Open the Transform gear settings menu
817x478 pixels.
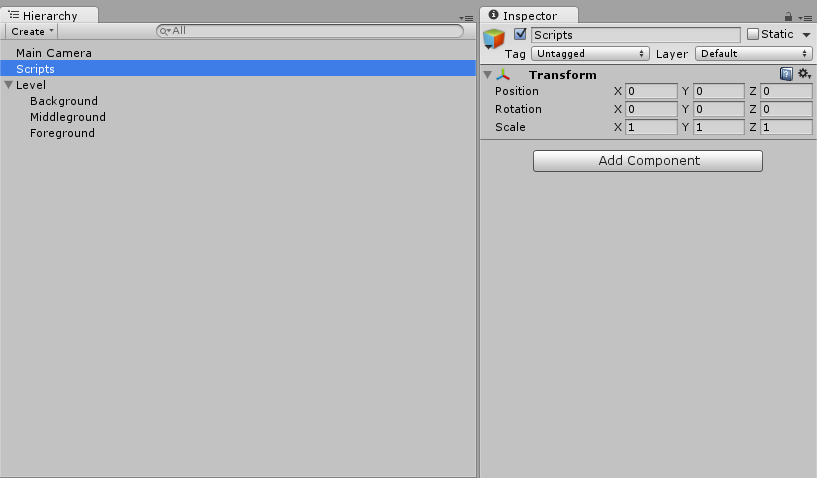coord(804,74)
